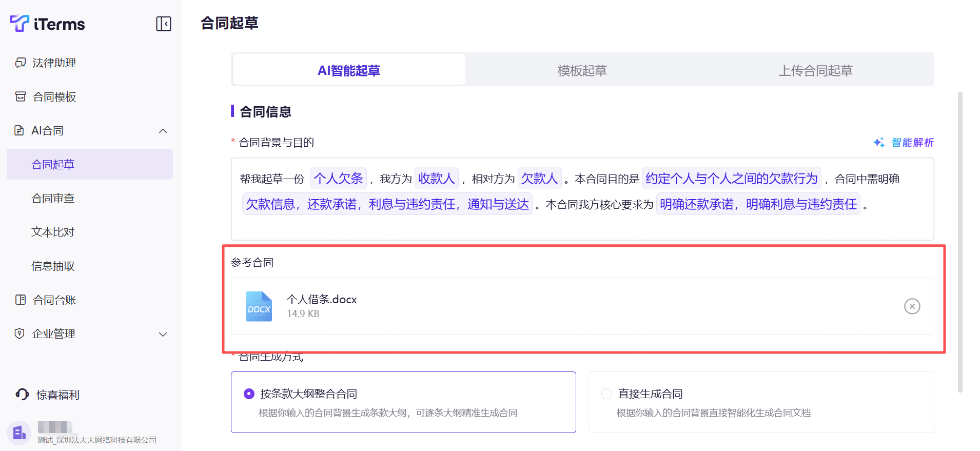Remove the 个人借条.docx reference file
Viewport: 980px width, 451px height.
tap(912, 306)
